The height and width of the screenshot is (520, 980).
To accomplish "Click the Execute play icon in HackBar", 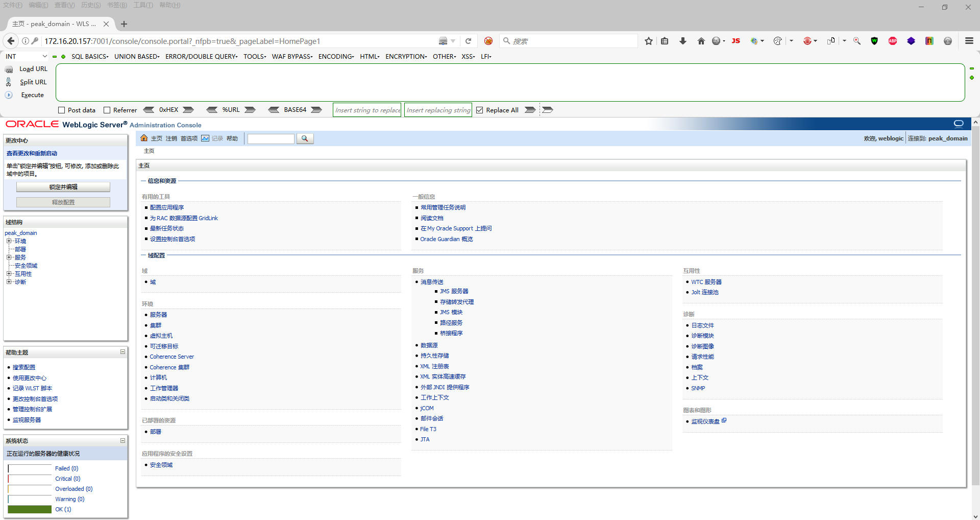I will [x=8, y=94].
